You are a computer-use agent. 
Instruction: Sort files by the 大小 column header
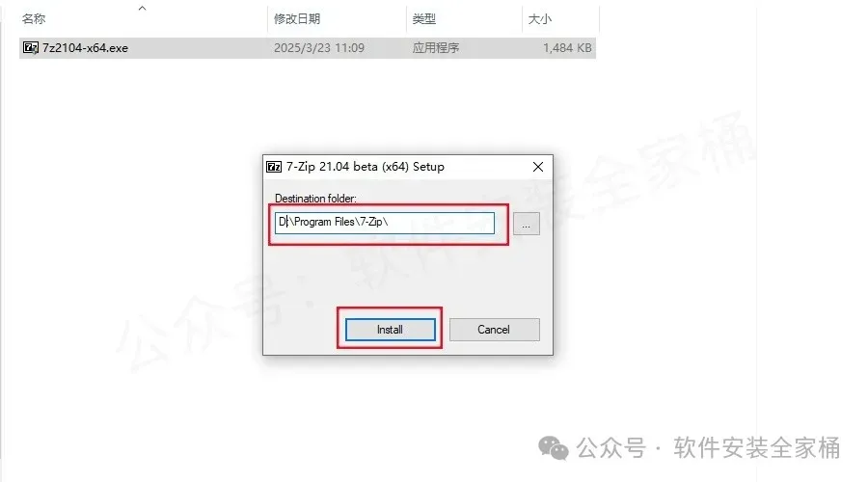point(540,19)
